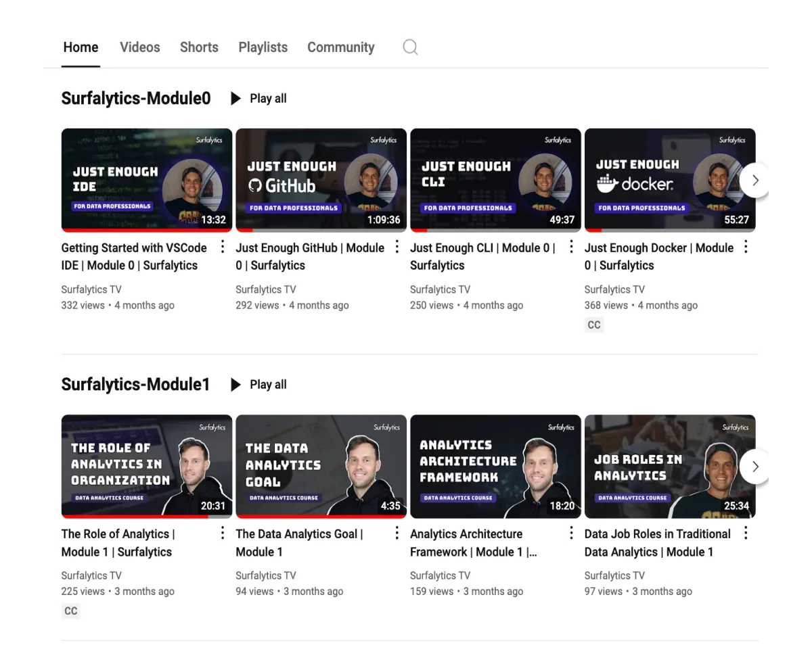Go to the Community tab
Viewport: 812px width, 664px height.
tap(341, 47)
